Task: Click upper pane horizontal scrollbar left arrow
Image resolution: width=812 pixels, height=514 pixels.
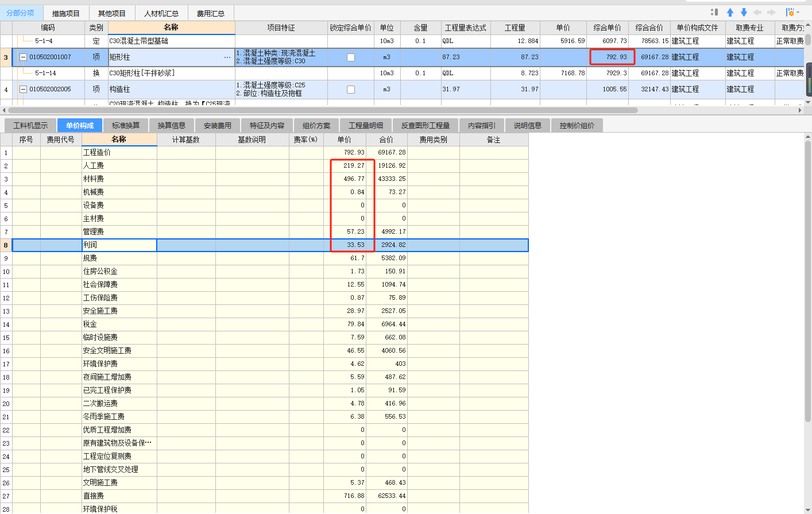Action: click(x=4, y=110)
